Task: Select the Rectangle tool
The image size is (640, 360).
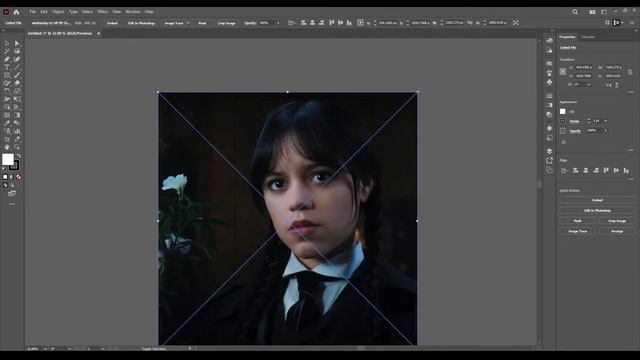Action: pos(7,75)
